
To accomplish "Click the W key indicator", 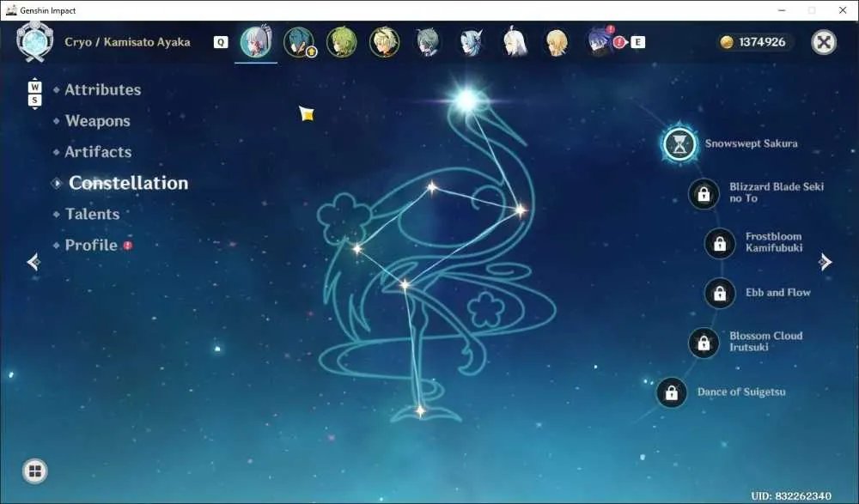I will coord(34,87).
